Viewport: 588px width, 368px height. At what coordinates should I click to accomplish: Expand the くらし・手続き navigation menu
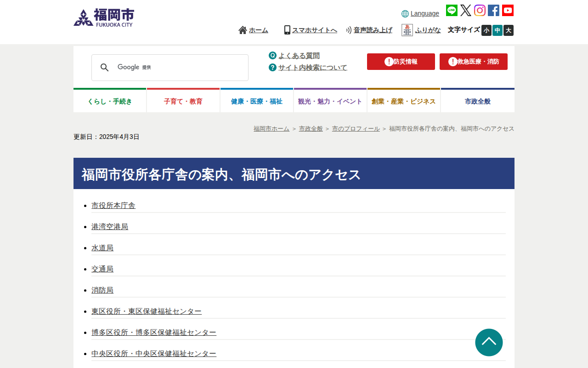point(110,101)
